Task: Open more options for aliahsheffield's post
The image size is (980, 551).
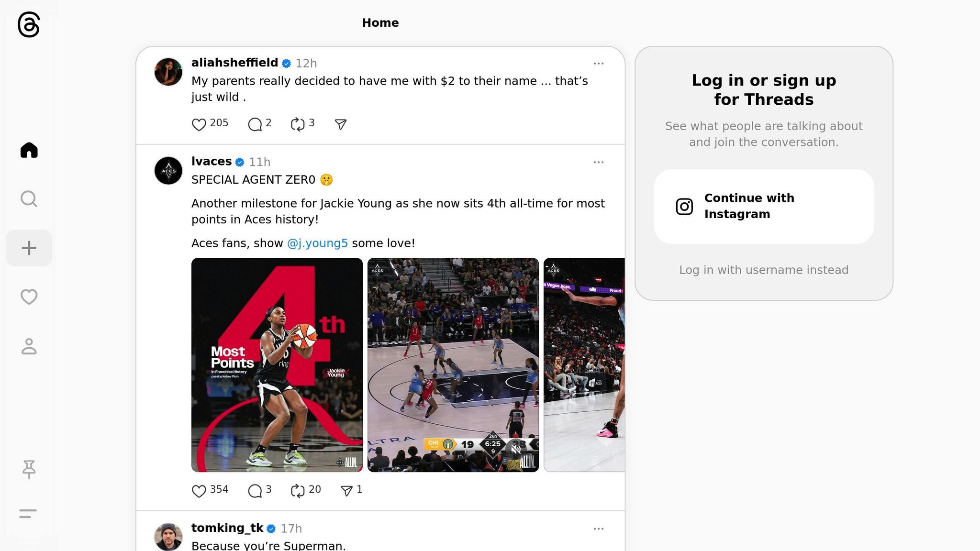Action: 598,63
